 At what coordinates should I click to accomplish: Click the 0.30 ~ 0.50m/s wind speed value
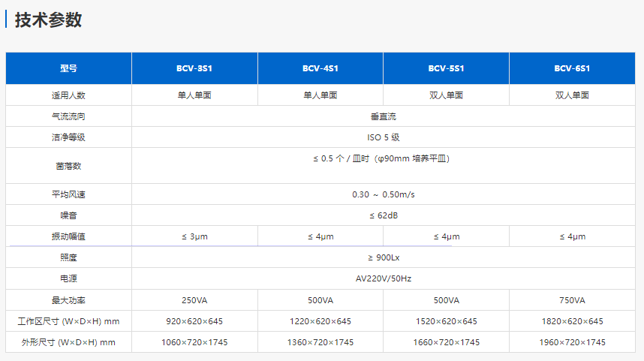pos(383,194)
